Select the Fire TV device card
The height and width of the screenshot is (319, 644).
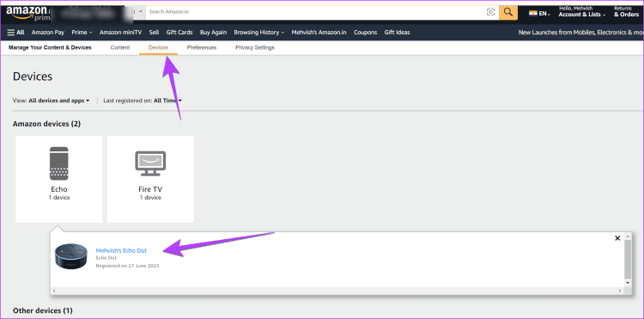click(x=150, y=179)
